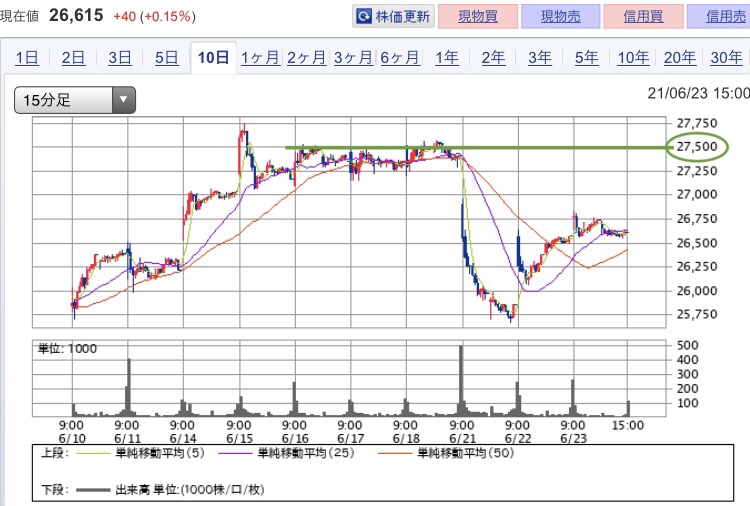This screenshot has height=506, width=750.
Task: Click the 6/15 date axis label
Action: [239, 439]
